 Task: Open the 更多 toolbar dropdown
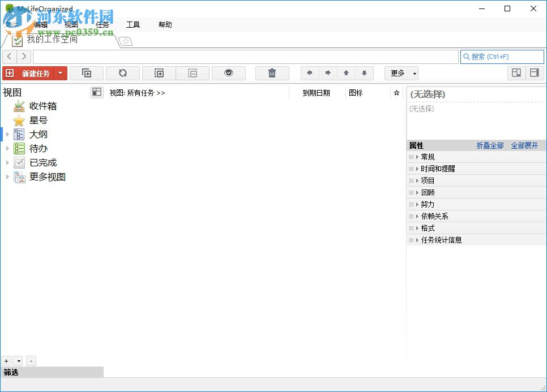tap(401, 73)
